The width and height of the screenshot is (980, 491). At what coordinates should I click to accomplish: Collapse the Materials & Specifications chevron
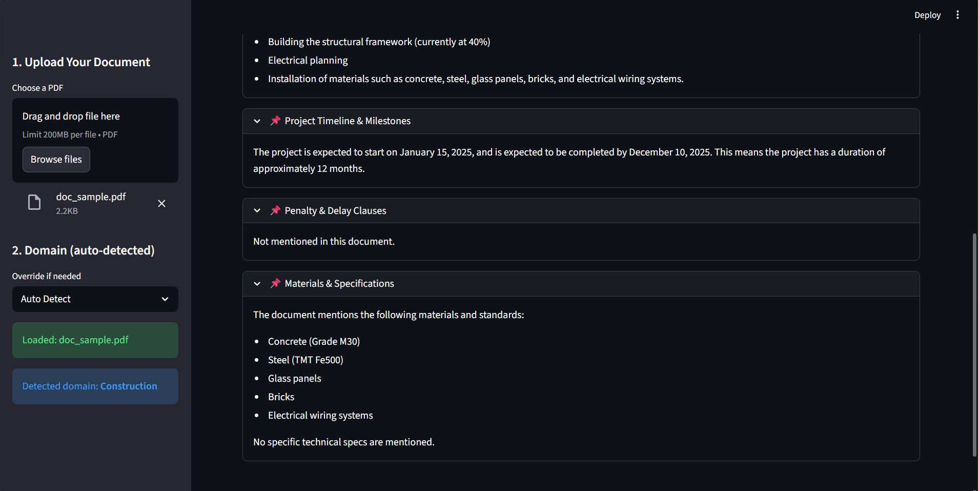pos(257,284)
